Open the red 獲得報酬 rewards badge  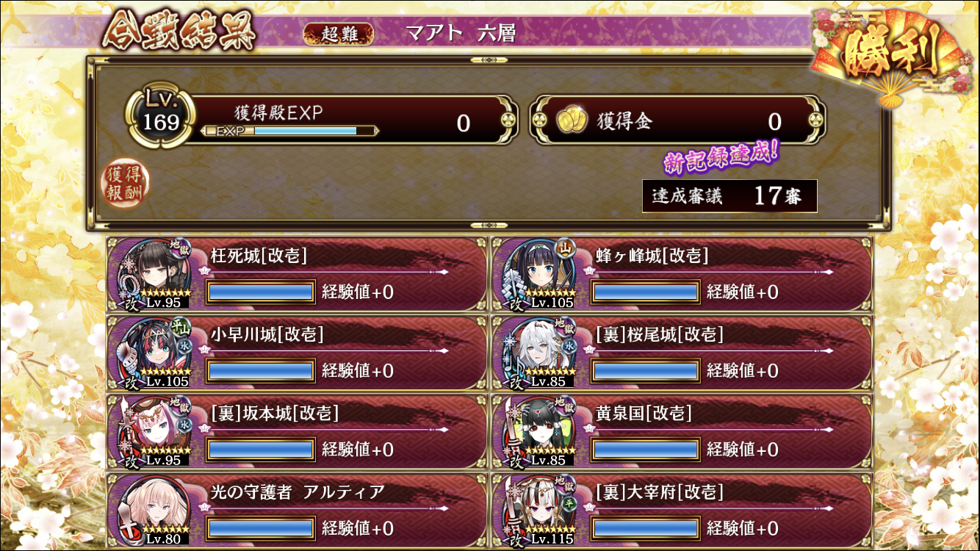[125, 183]
